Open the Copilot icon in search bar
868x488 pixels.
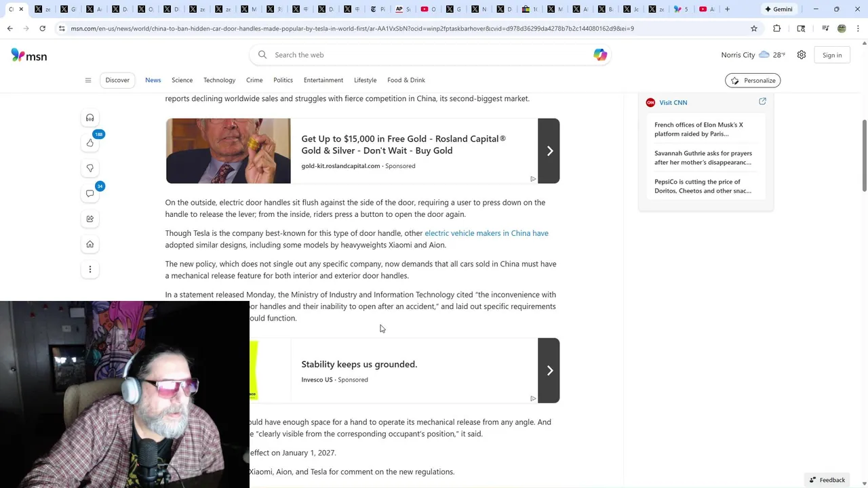tap(600, 55)
